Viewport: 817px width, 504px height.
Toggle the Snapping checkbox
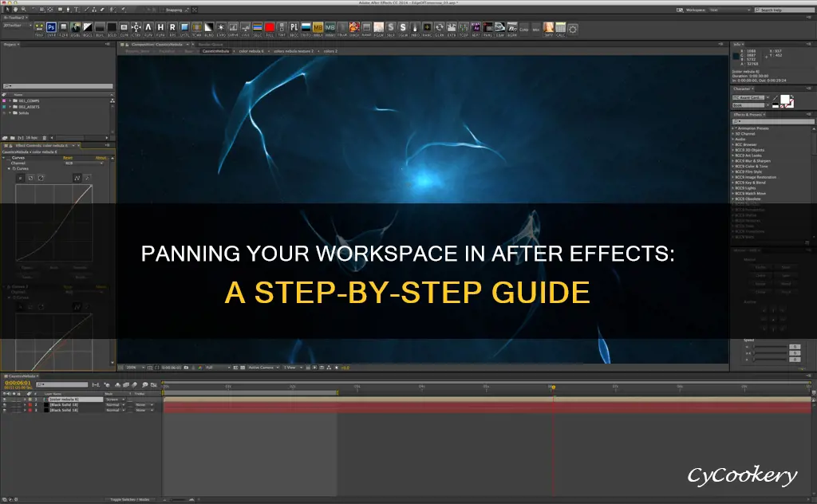pyautogui.click(x=163, y=10)
